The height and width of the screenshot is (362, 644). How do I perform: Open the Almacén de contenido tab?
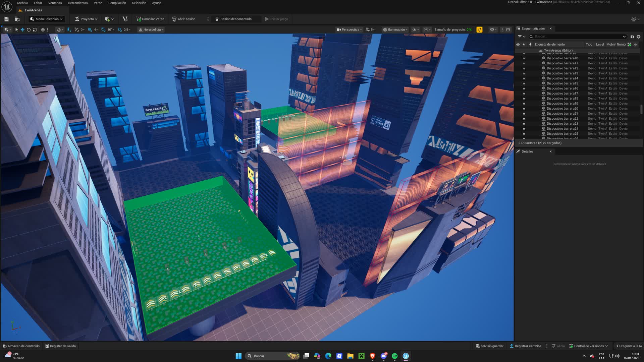[x=21, y=346]
